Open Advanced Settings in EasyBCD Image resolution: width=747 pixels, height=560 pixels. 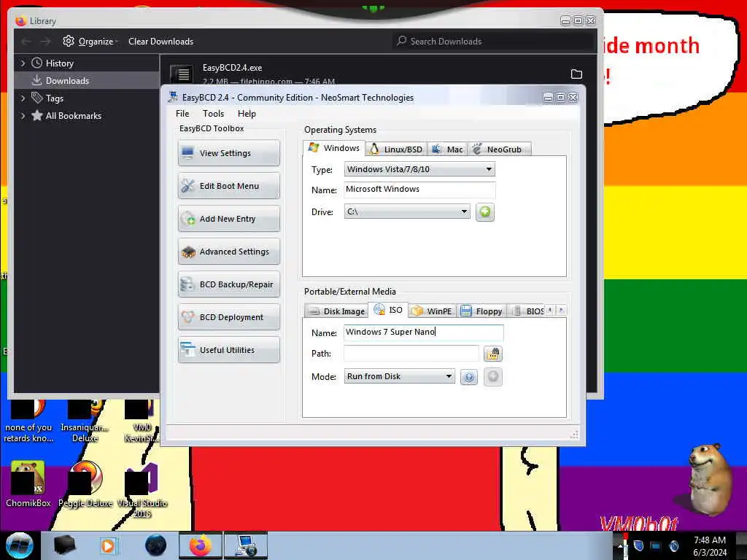[228, 252]
